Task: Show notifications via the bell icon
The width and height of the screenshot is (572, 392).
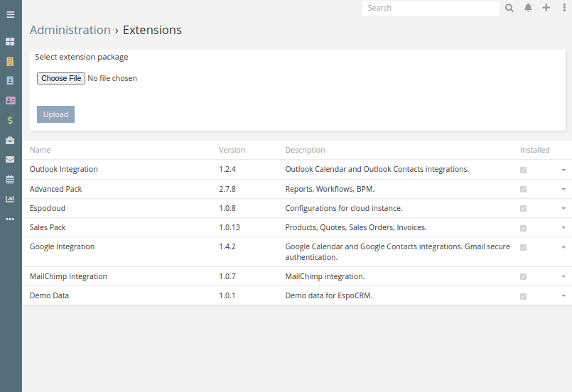Action: coord(528,8)
